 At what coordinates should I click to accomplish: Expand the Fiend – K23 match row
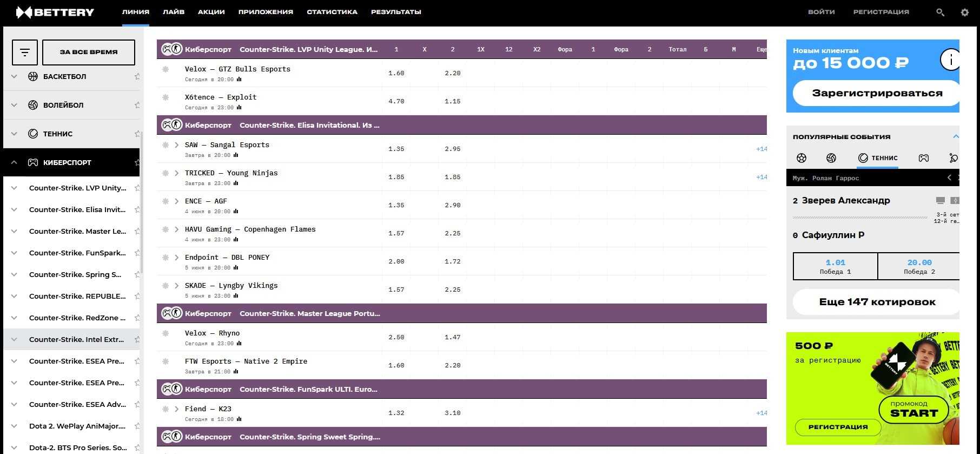tap(177, 409)
